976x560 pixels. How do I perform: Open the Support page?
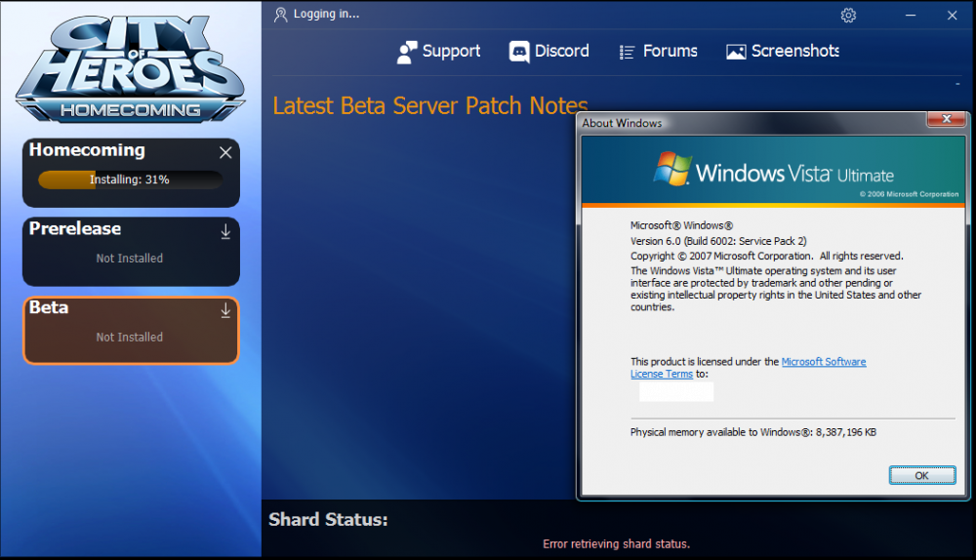[x=438, y=52]
